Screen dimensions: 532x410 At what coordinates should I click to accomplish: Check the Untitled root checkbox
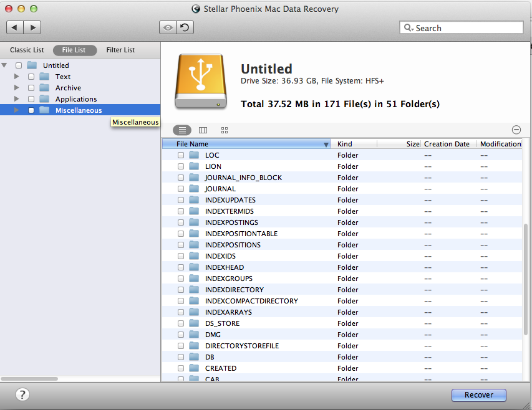(x=19, y=65)
